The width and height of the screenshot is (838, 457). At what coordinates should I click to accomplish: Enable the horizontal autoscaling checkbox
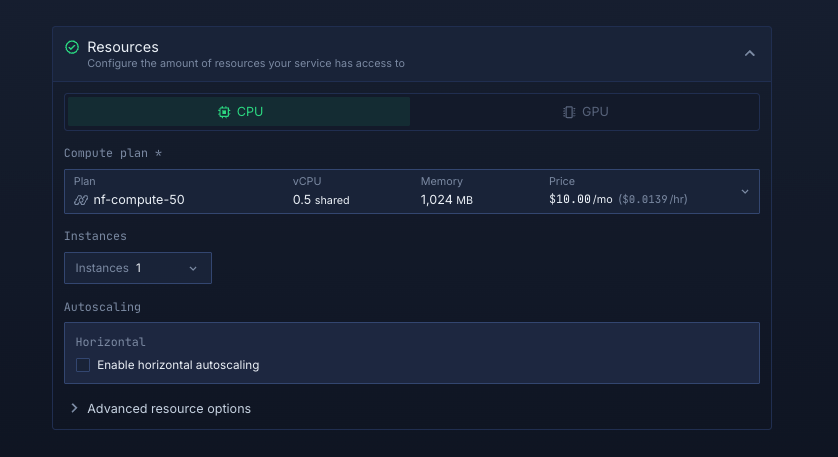click(x=83, y=365)
